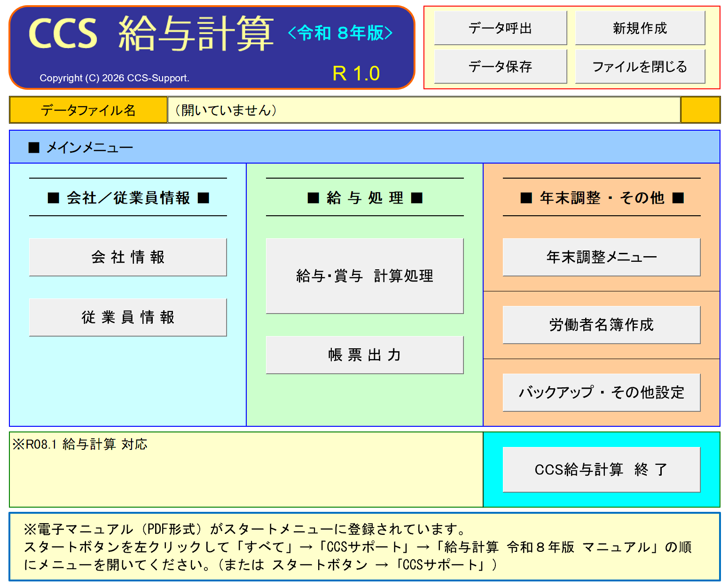Screen dimensions: 728x588
Task: Click the file name field showing (開いていません)
Action: (x=423, y=110)
